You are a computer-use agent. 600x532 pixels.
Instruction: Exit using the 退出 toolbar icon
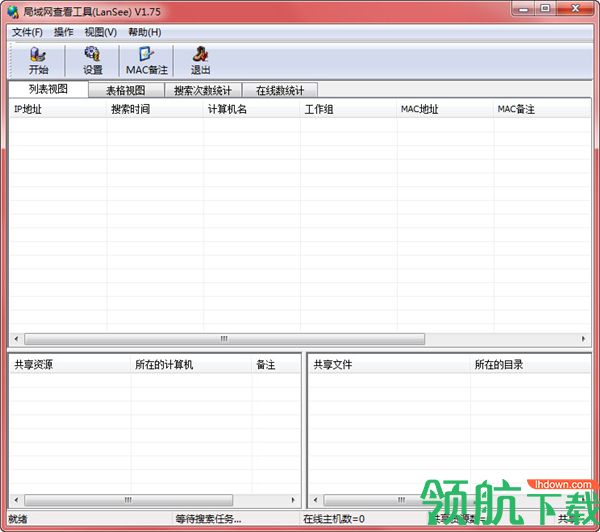click(x=201, y=60)
